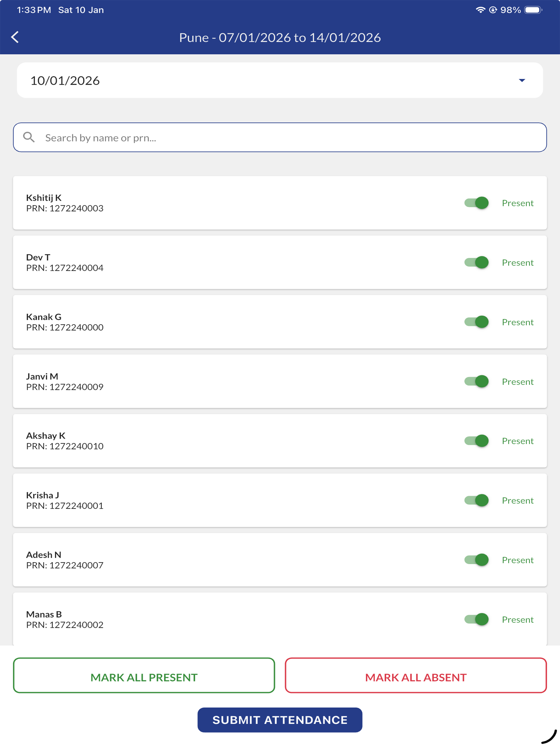Click Present label for Kshitij K

pyautogui.click(x=517, y=203)
